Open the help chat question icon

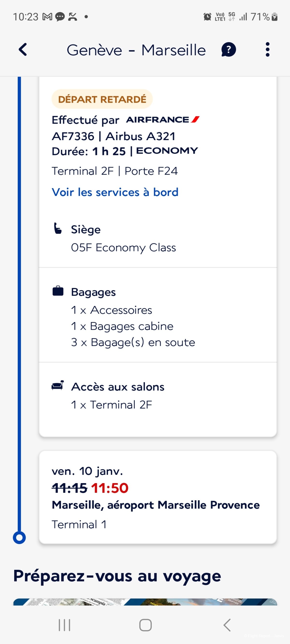coord(228,50)
